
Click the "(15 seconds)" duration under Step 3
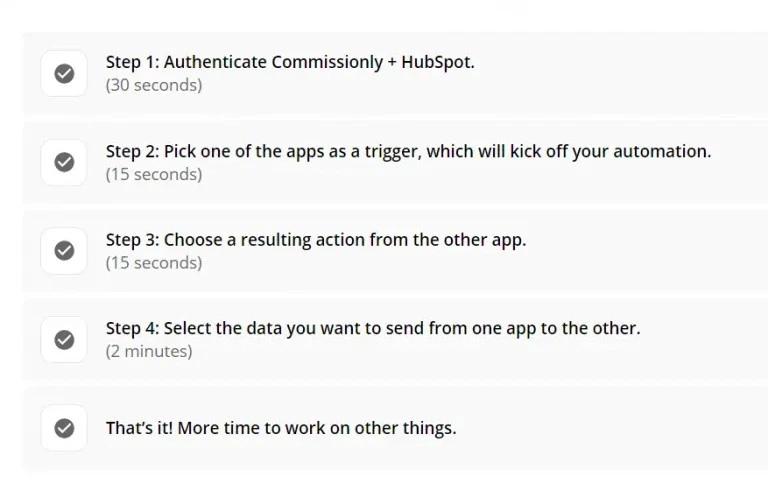[x=154, y=263]
